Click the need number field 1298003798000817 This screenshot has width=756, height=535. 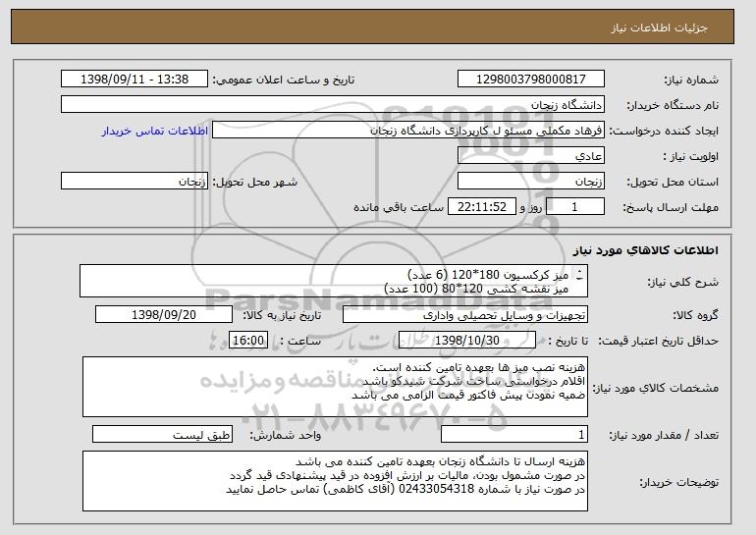point(531,80)
